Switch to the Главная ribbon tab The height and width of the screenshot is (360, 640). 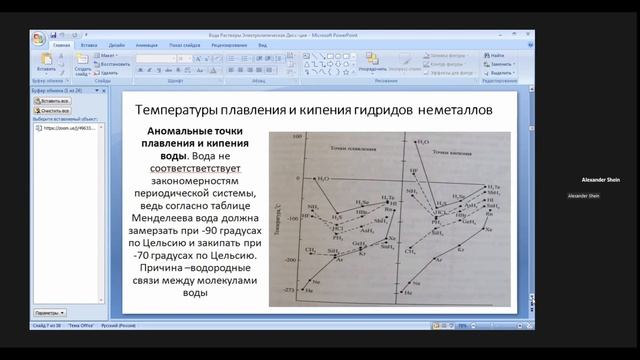pyautogui.click(x=62, y=45)
